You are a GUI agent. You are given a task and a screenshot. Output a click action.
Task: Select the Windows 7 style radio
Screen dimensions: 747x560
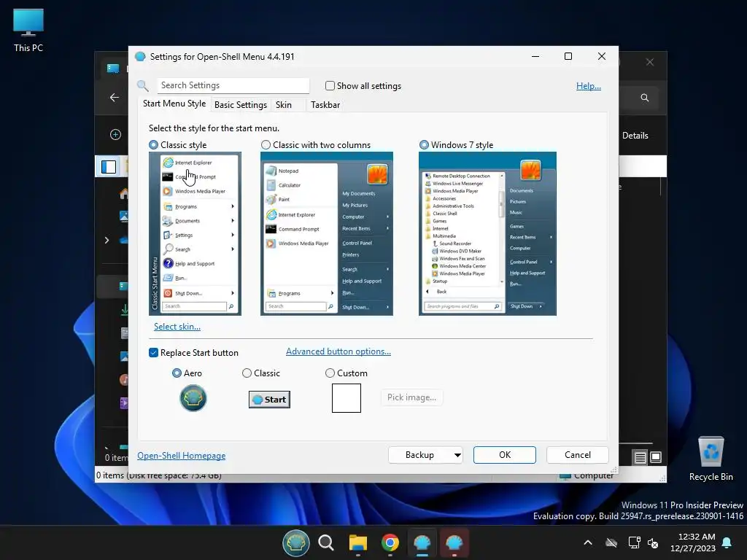pyautogui.click(x=424, y=145)
